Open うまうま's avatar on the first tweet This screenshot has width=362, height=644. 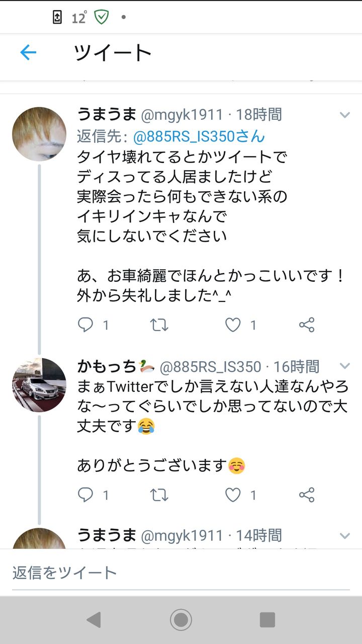pos(39,134)
